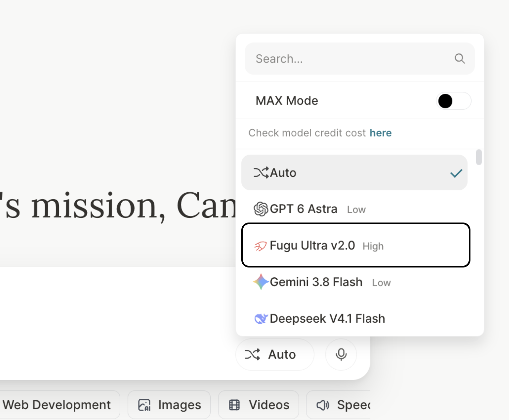Open the Auto model selector button
Viewport: 509px width, 420px height.
(x=275, y=354)
